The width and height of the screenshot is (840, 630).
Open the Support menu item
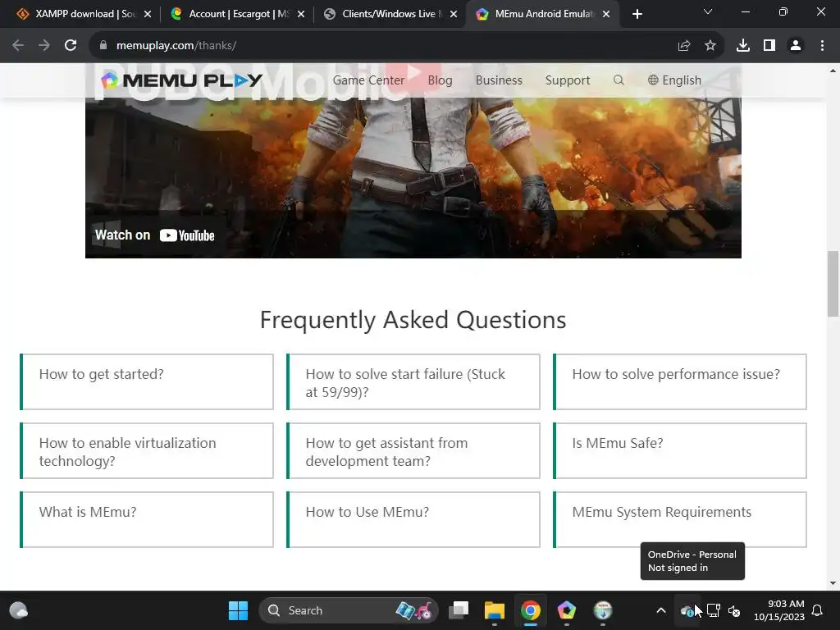[x=568, y=80]
